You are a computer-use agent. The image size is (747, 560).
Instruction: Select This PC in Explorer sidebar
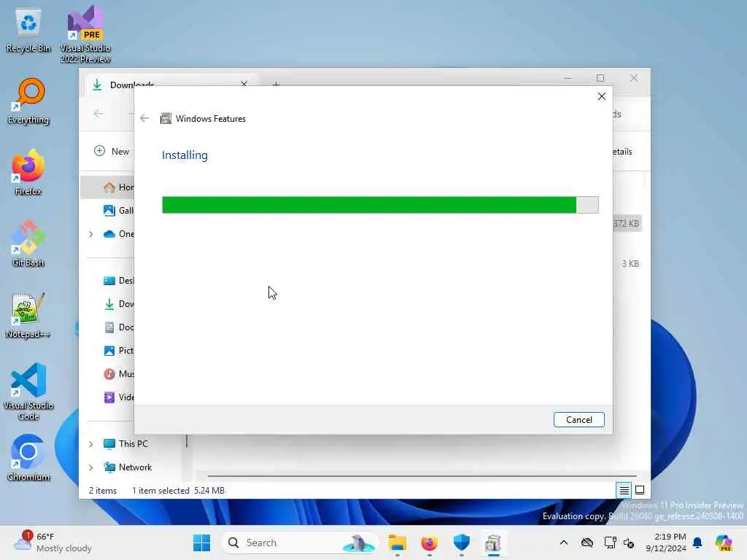(125, 444)
